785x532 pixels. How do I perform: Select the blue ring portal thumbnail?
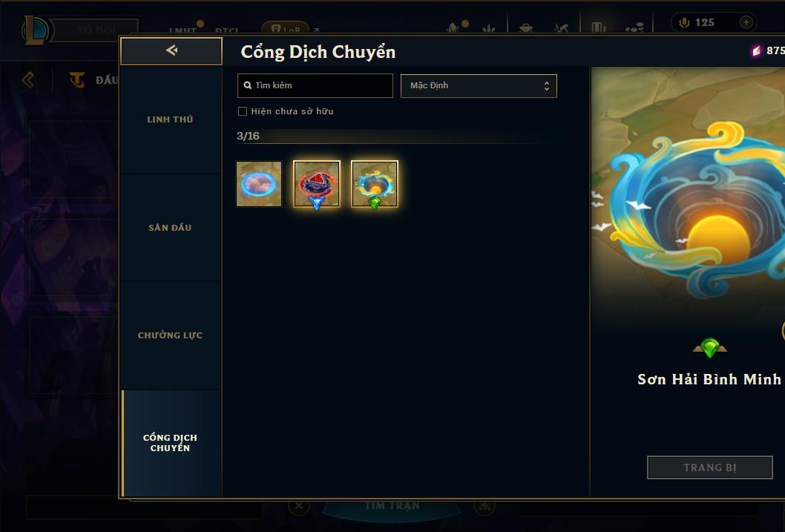tap(259, 184)
